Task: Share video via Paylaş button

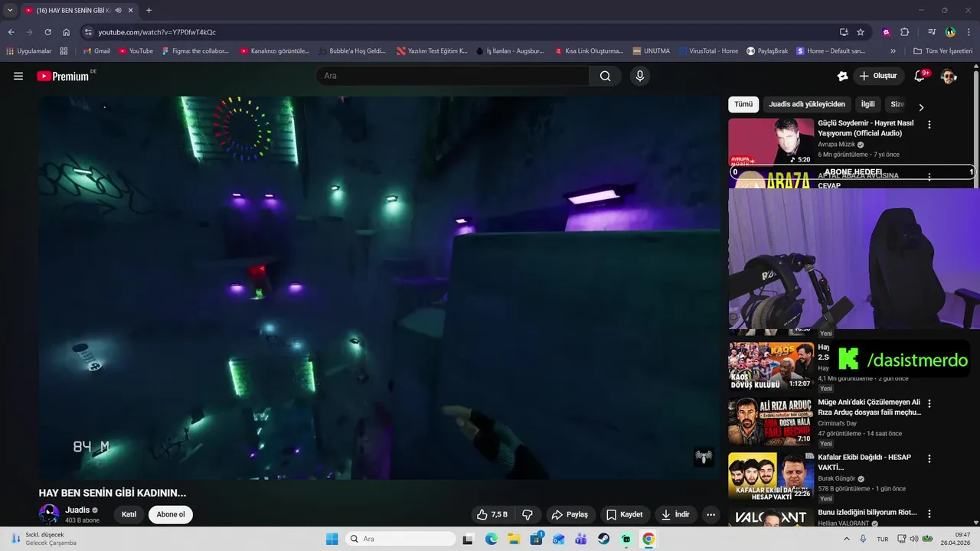Action: [x=570, y=514]
